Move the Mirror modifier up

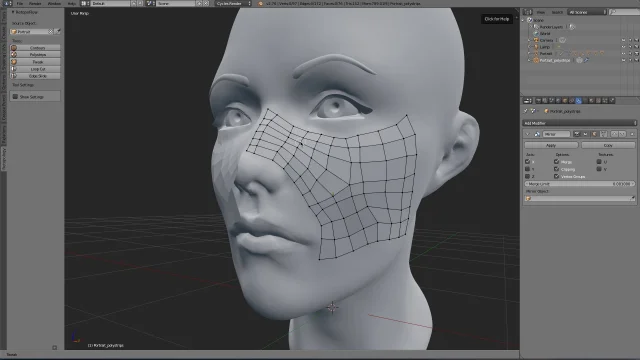click(x=614, y=134)
